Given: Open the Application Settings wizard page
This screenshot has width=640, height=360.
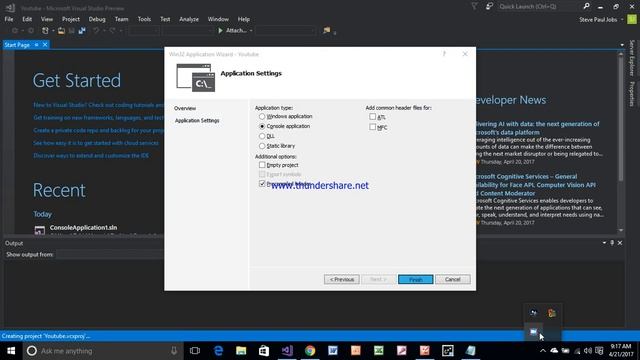Looking at the screenshot, I should (197, 120).
